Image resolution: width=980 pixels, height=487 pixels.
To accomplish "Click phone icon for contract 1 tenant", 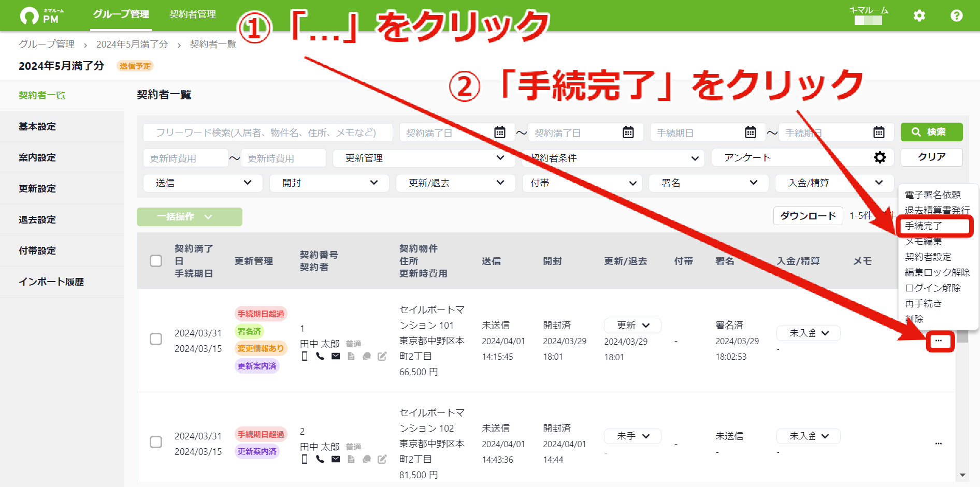I will pos(320,356).
